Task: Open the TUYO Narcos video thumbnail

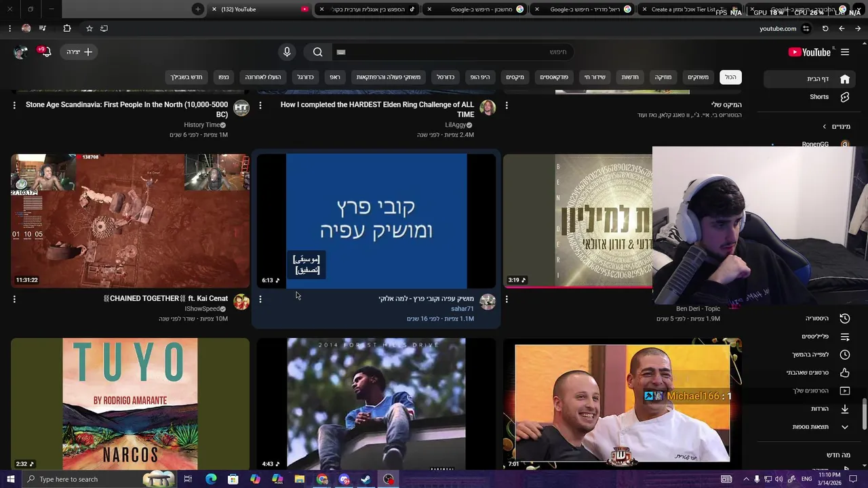Action: [130, 404]
